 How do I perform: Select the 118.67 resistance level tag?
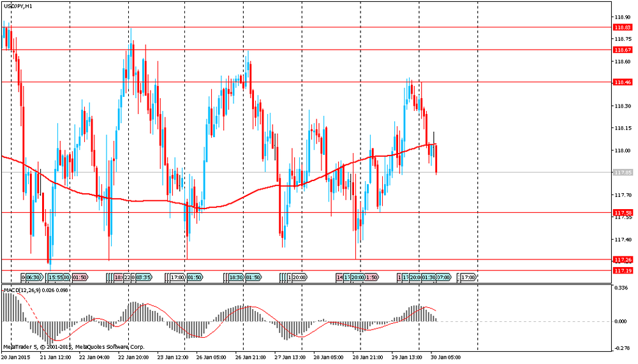pyautogui.click(x=621, y=50)
